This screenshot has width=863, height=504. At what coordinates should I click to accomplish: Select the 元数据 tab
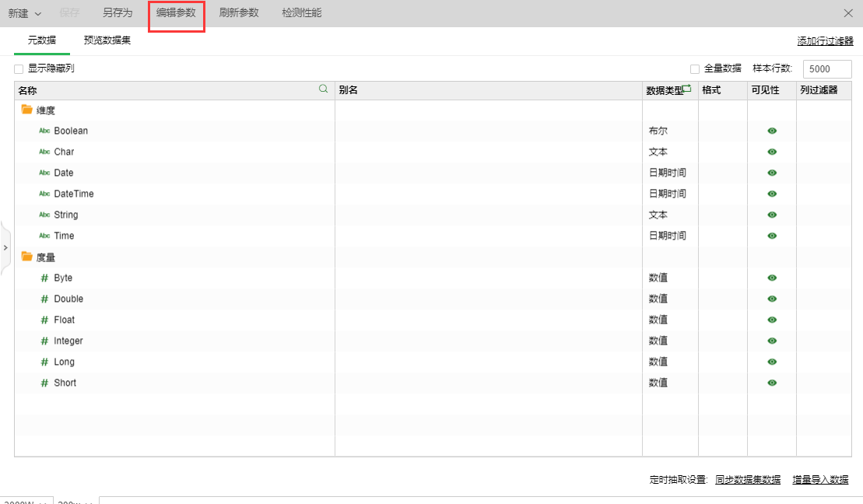[x=42, y=40]
